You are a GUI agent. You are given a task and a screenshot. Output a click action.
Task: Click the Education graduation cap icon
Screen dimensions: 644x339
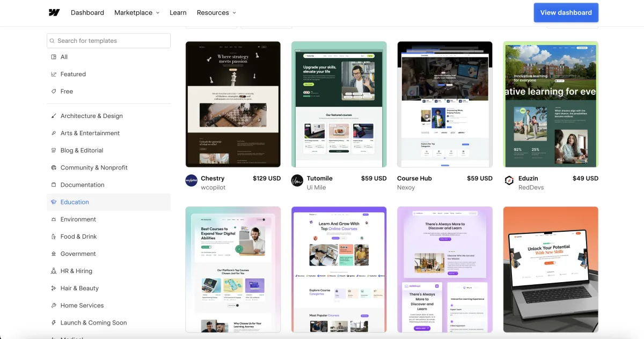(x=54, y=202)
